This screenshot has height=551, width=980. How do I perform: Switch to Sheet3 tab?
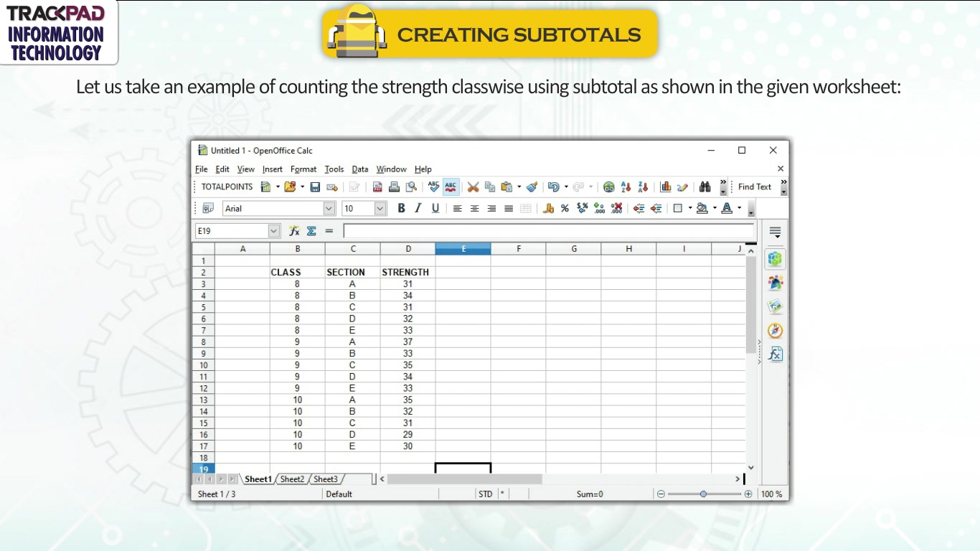click(x=325, y=479)
